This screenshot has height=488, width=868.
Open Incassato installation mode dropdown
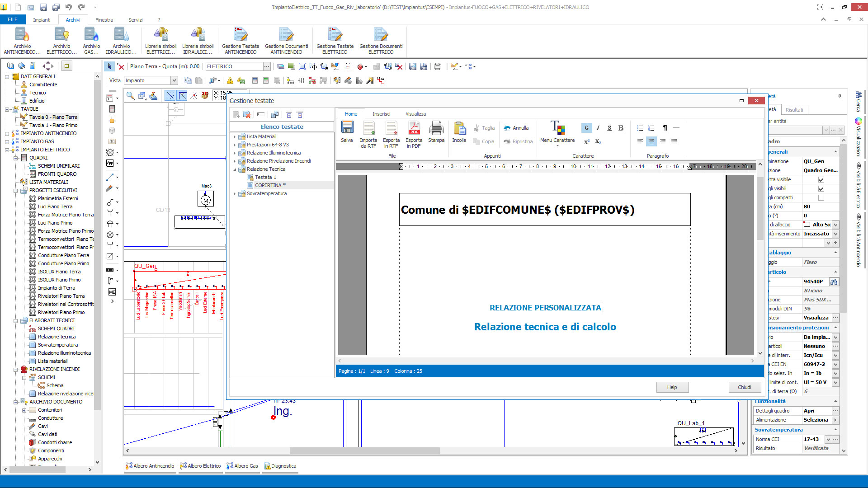click(835, 234)
